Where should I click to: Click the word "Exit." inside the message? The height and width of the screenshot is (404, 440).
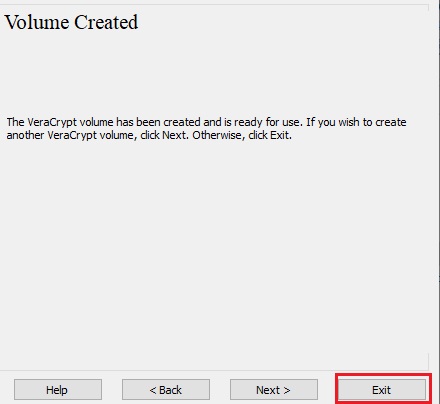tap(281, 135)
